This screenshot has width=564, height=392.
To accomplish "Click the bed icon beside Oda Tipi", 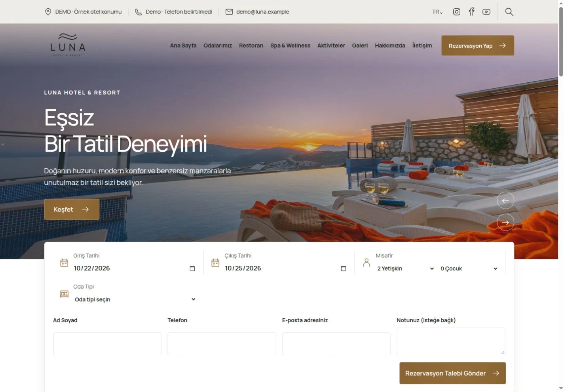I will [64, 294].
